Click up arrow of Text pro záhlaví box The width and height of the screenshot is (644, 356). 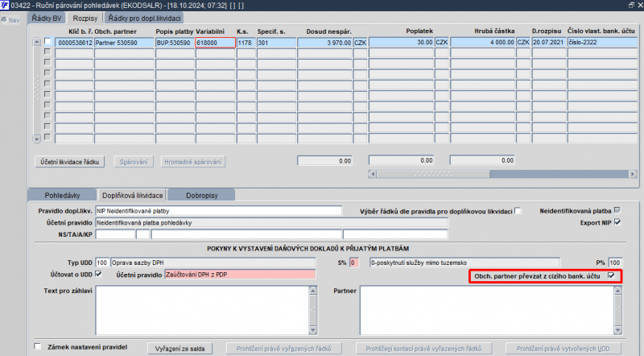313,290
